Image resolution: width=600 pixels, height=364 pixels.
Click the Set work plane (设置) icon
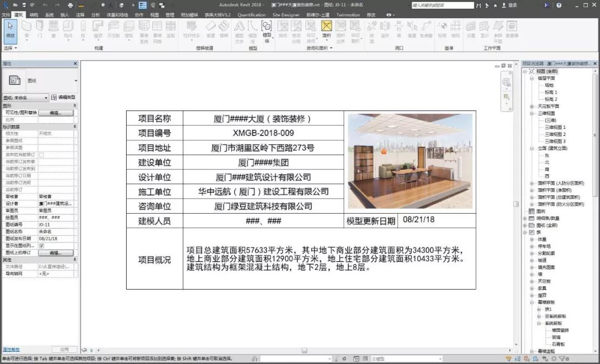(x=471, y=27)
